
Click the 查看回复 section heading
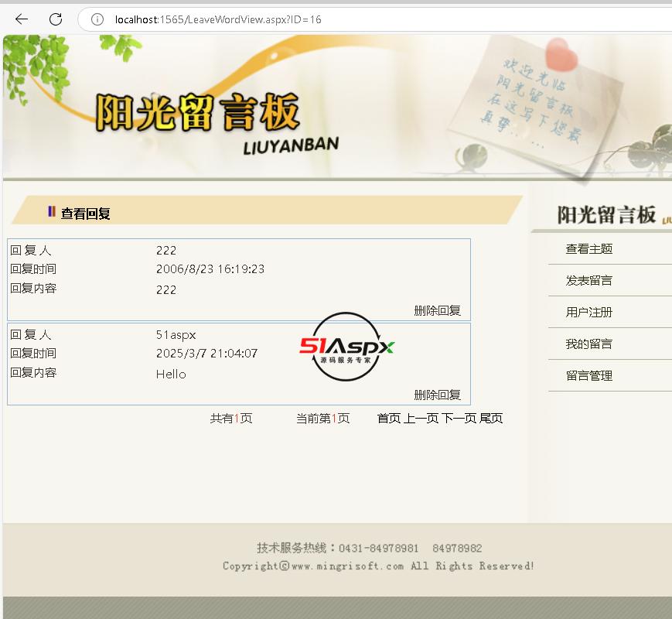(x=85, y=214)
